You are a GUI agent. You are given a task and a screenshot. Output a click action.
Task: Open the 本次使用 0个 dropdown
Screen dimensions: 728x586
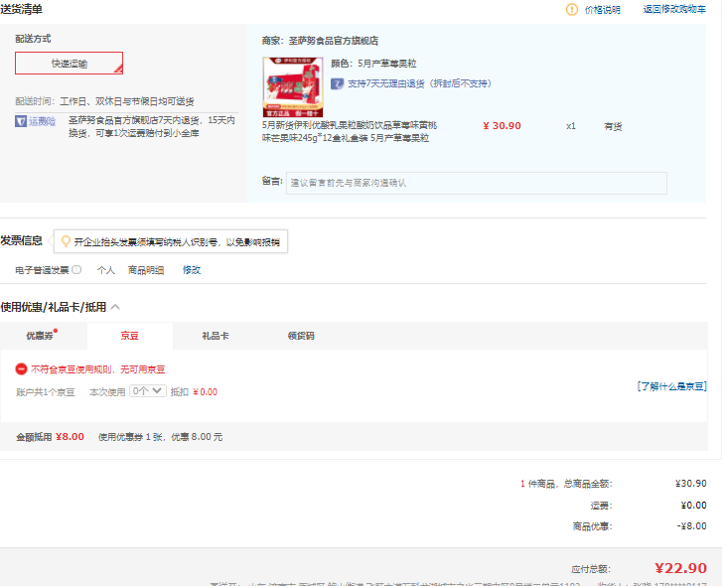(148, 391)
